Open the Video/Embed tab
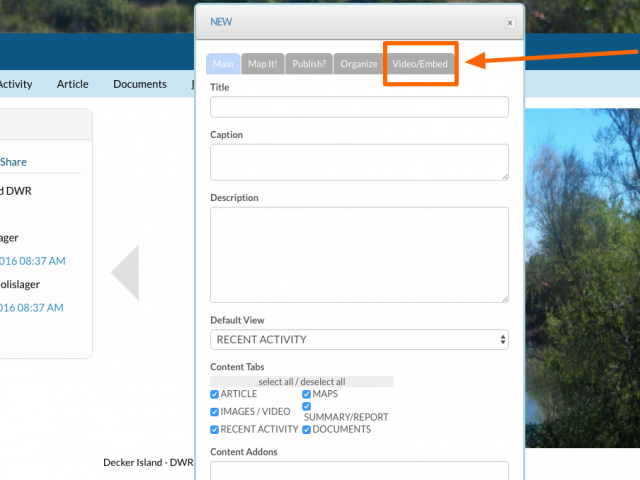Image resolution: width=640 pixels, height=480 pixels. (x=420, y=64)
